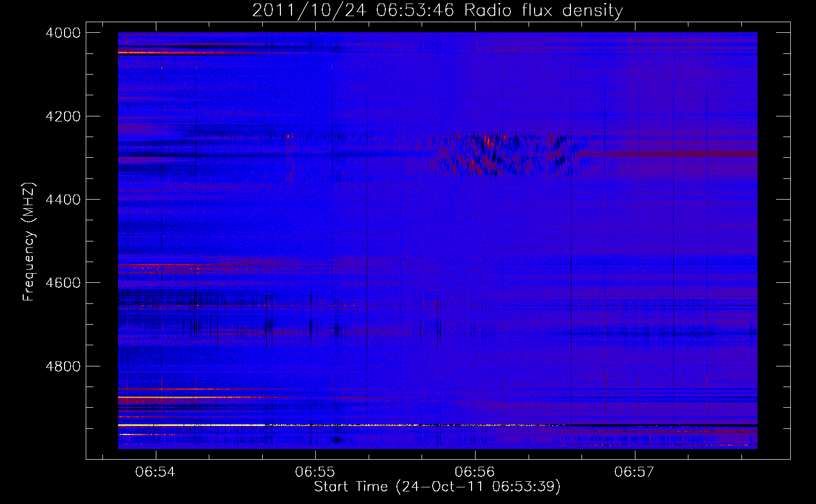Select the 4600 frequency tick label
This screenshot has width=816, height=504.
click(63, 283)
